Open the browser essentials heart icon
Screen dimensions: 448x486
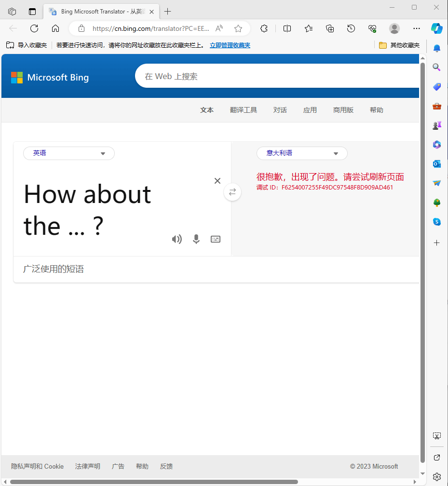coord(372,28)
